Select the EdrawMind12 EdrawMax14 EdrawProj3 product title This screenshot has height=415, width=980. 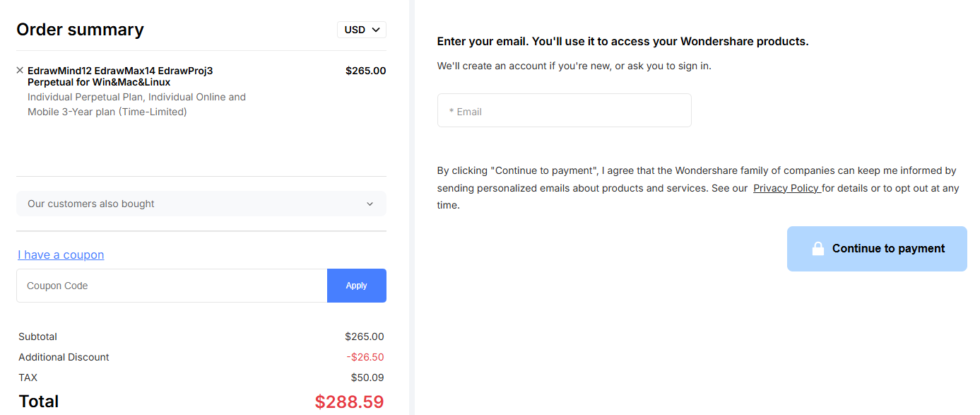coord(120,76)
